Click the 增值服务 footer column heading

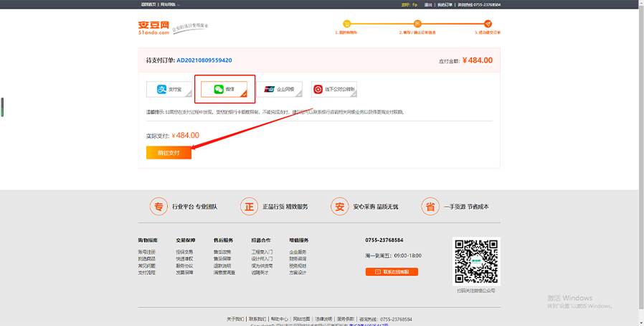coord(299,240)
